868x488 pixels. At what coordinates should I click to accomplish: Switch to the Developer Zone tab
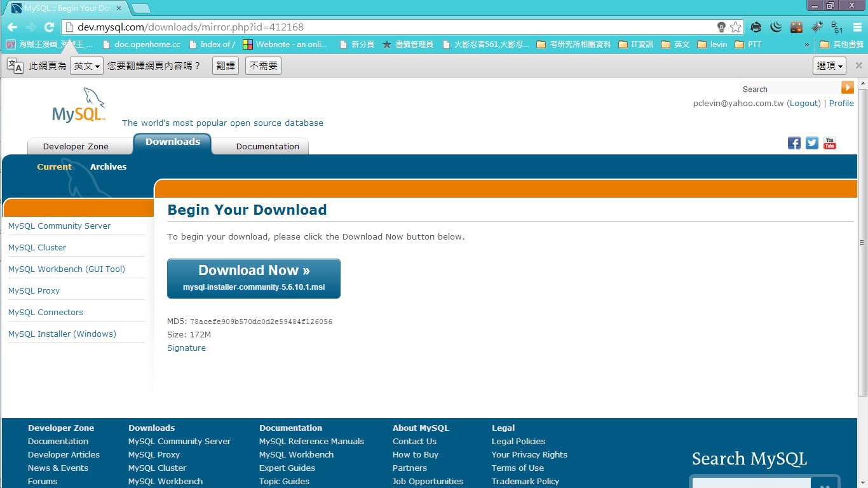pyautogui.click(x=76, y=146)
